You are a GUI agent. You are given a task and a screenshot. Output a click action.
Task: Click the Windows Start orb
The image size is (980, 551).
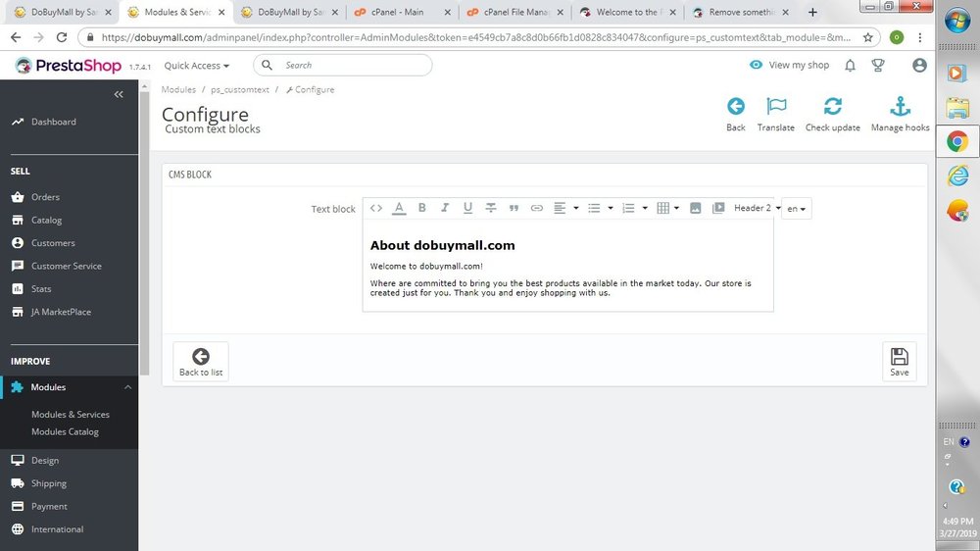pyautogui.click(x=957, y=21)
